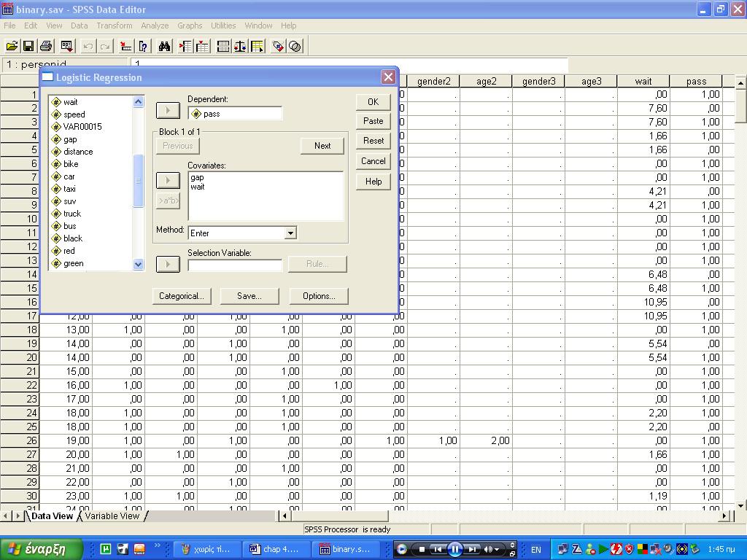The image size is (747, 560).
Task: Click OK in Logistic Regression dialog
Action: click(x=373, y=102)
